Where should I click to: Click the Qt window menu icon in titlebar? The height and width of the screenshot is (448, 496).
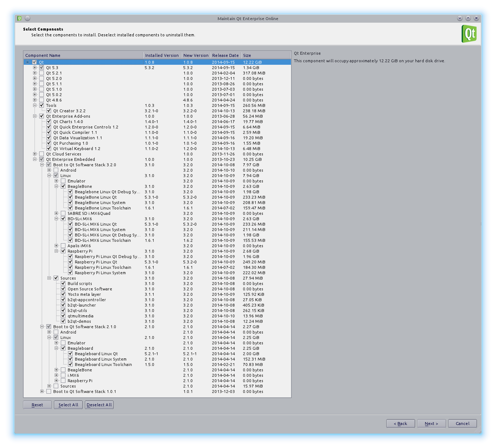(x=20, y=18)
